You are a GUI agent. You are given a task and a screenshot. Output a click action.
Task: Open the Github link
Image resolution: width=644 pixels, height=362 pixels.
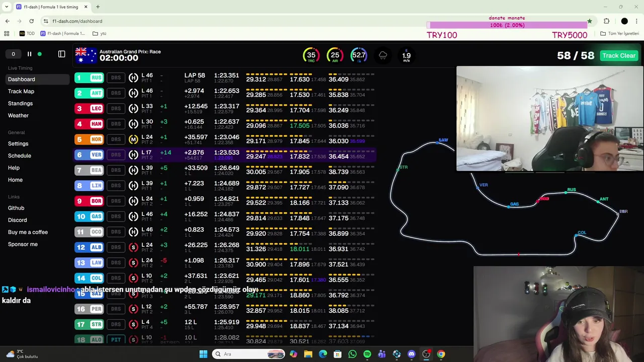tap(16, 208)
